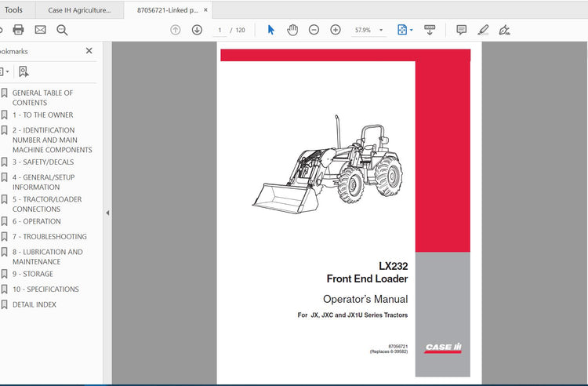Open bookmark 1 - TO THE OWNER
Screen dimensions: 588x386
click(x=43, y=115)
